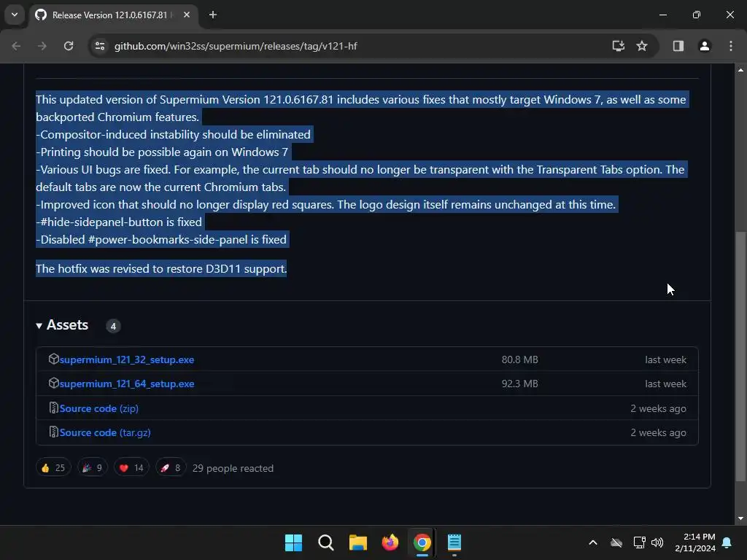This screenshot has height=560, width=747.
Task: Download supermium_121_32_setup.exe
Action: 127,359
